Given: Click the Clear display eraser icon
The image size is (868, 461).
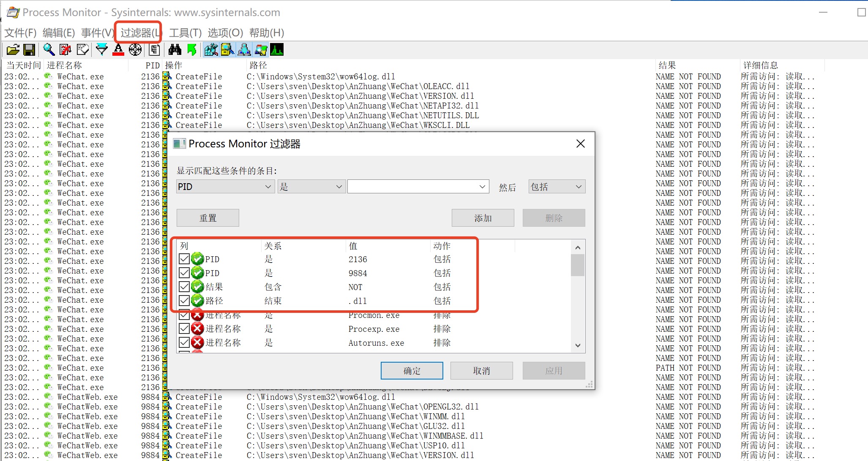Looking at the screenshot, I should click(x=83, y=50).
